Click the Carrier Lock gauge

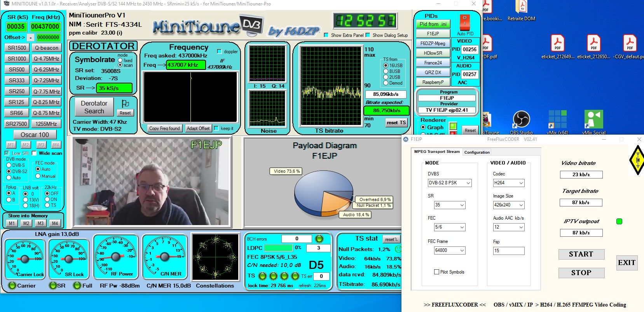point(25,258)
